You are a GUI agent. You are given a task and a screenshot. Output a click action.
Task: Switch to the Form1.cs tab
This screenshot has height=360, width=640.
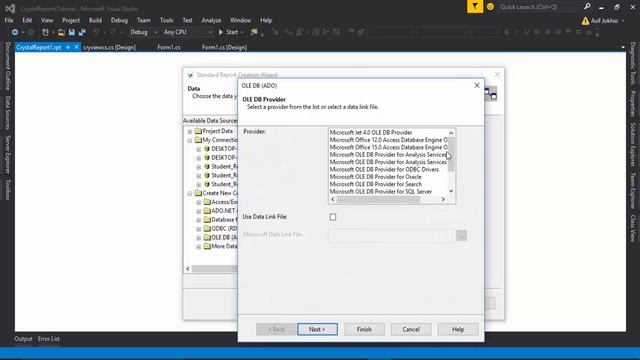pos(169,47)
